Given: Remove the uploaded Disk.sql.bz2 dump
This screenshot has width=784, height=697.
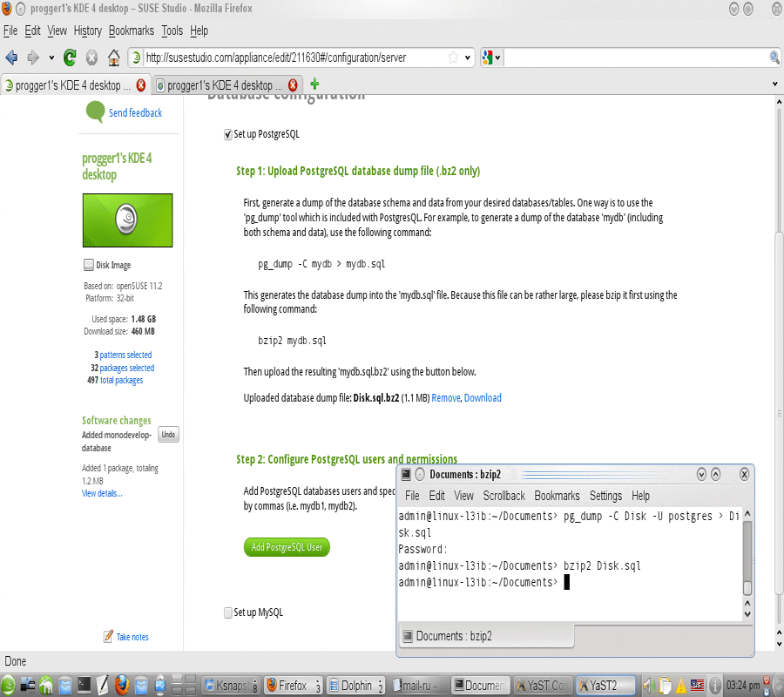Looking at the screenshot, I should click(x=445, y=398).
